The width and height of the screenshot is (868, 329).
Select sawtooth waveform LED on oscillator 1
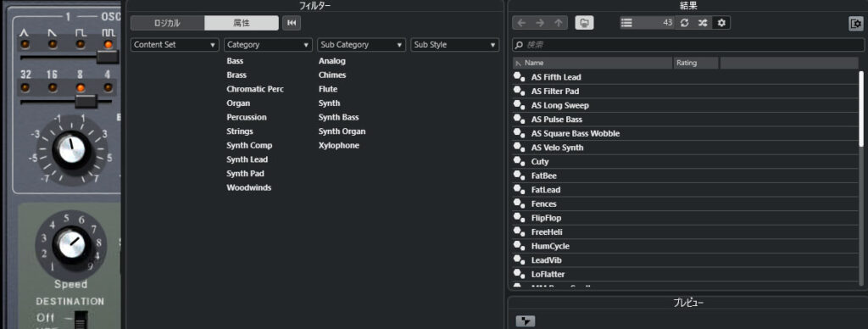(x=53, y=44)
